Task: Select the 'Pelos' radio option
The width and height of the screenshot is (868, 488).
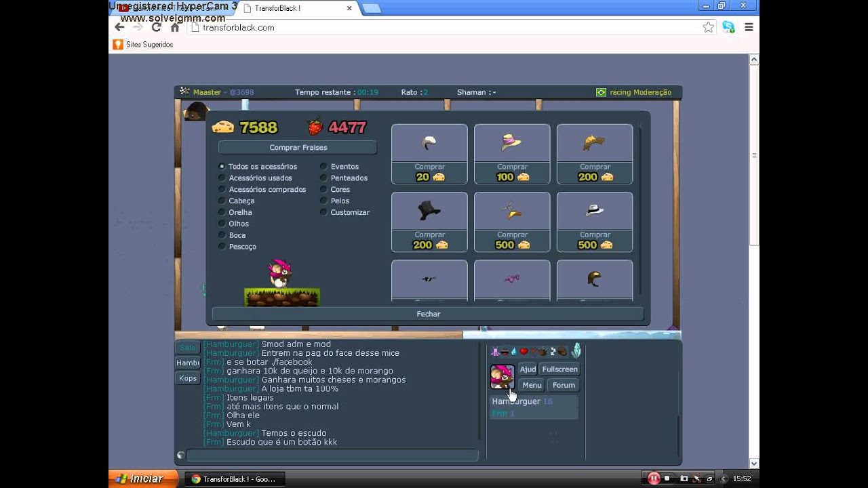Action: (x=324, y=201)
